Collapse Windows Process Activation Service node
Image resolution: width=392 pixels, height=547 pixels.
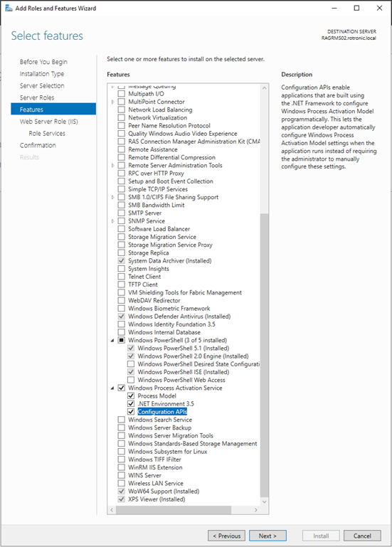coord(112,388)
